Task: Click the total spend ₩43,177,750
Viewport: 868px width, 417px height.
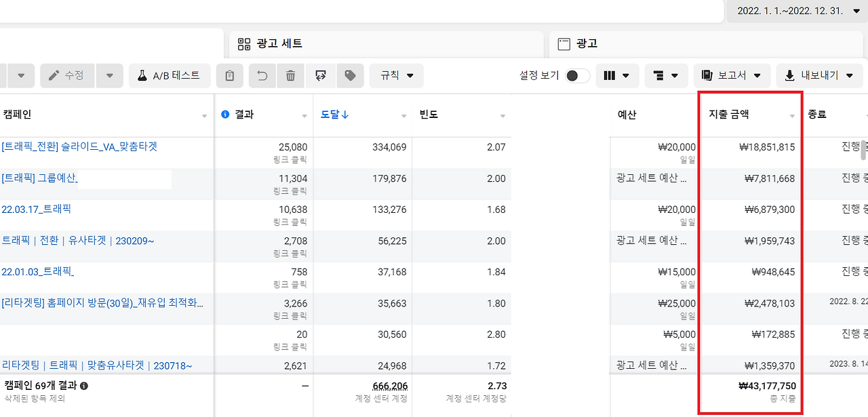Action: (x=767, y=386)
